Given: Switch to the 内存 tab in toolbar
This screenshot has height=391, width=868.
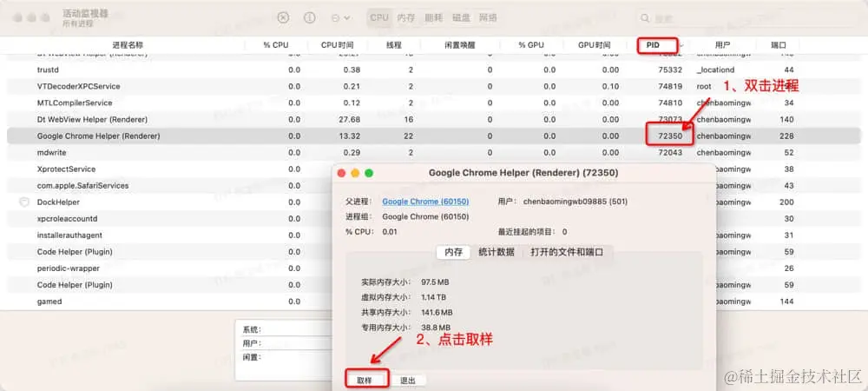Looking at the screenshot, I should [405, 17].
